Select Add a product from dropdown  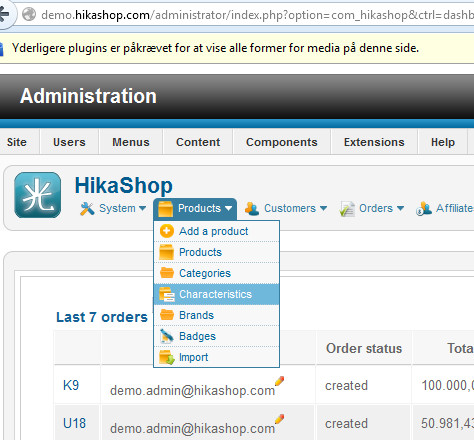(x=216, y=231)
